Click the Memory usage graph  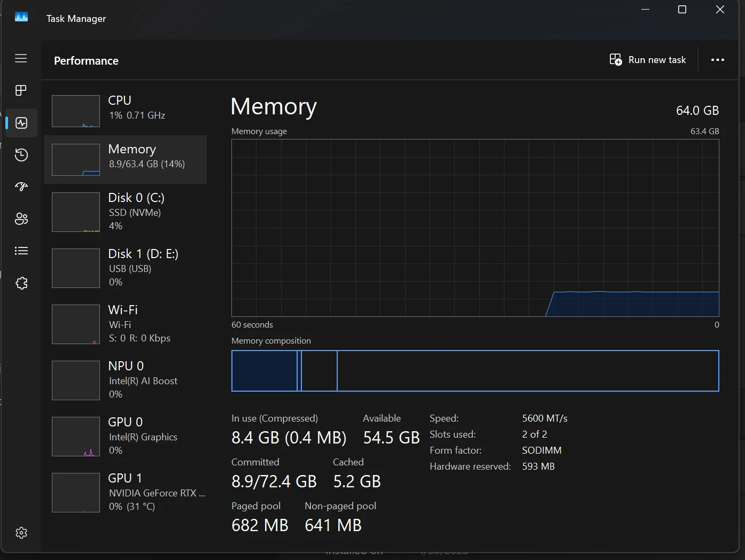point(475,228)
